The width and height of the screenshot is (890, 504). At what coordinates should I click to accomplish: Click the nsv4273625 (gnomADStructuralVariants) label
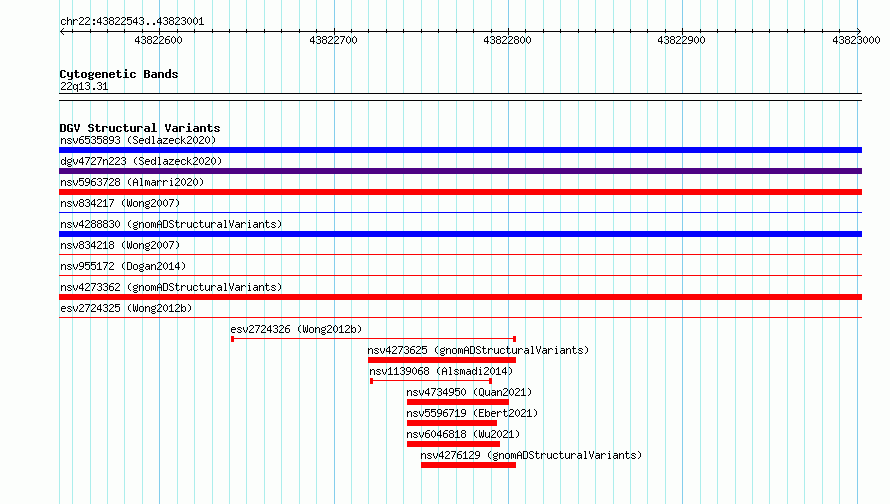(x=478, y=350)
